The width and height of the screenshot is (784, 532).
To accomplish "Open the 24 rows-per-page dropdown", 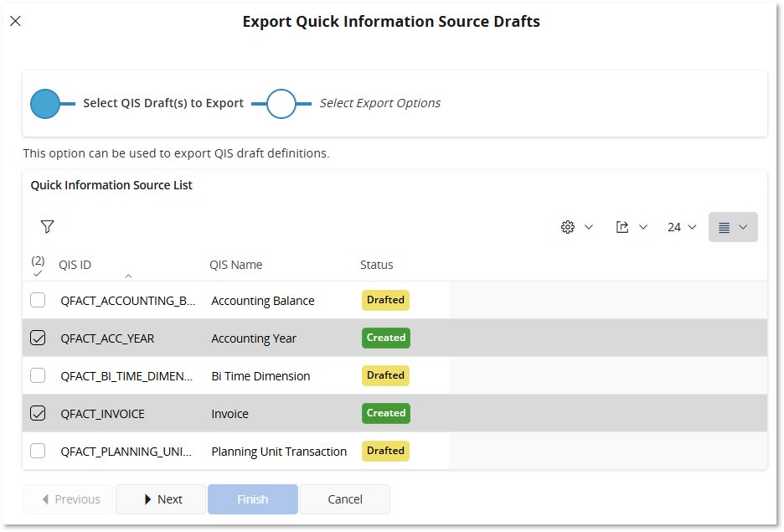I will point(682,227).
